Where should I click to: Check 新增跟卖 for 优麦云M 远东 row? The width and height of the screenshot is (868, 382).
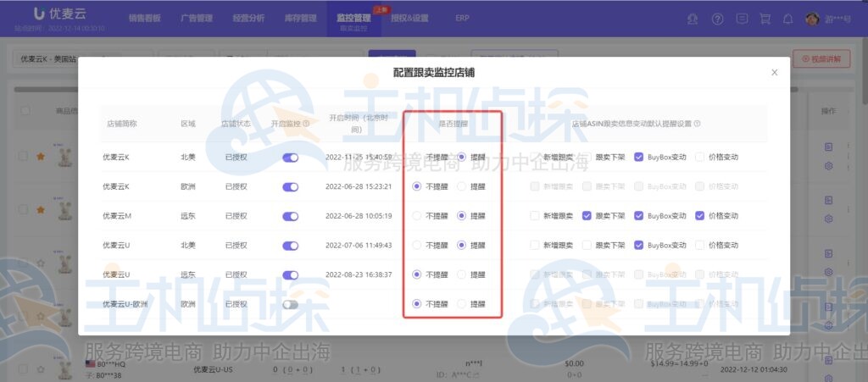tap(535, 216)
